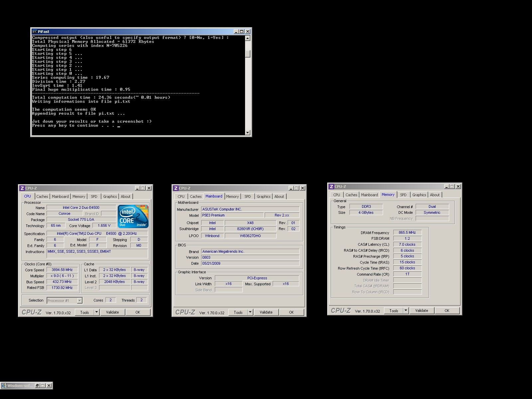Open Tools dropdown arrow in Memory window
The height and width of the screenshot is (399, 532).
tap(406, 311)
